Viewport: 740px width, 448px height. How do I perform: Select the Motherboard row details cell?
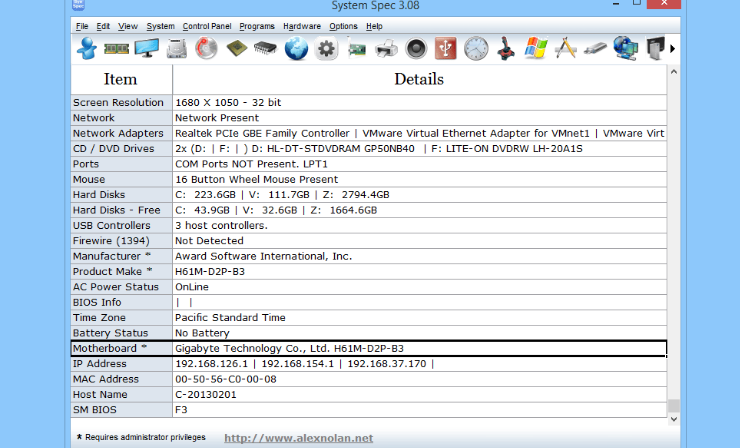[419, 348]
